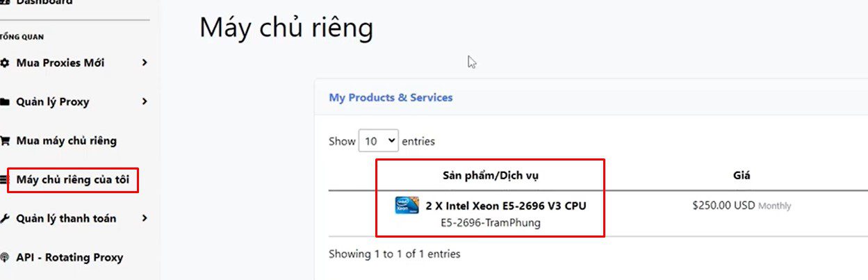
Task: Click the My Products & Services panel title
Action: [x=391, y=98]
